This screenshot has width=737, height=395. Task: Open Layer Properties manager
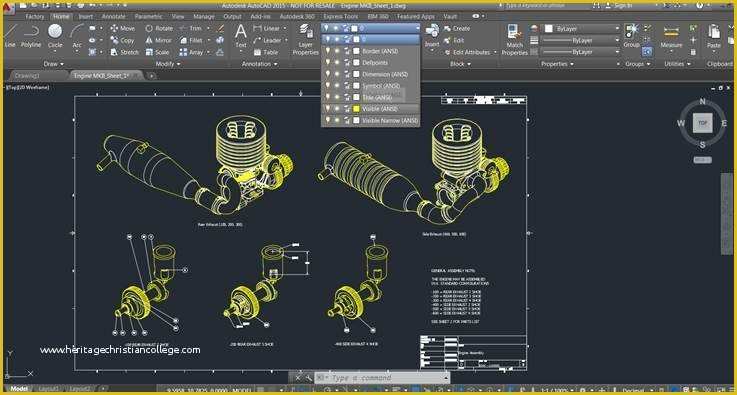pos(306,40)
